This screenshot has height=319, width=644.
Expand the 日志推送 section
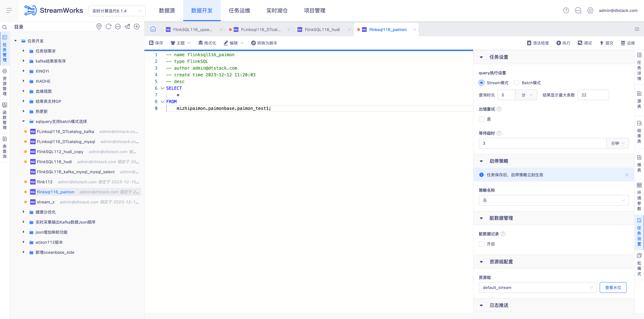[x=481, y=305]
